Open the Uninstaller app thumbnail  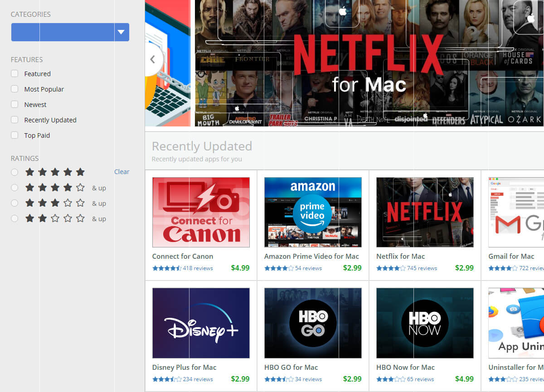point(516,323)
